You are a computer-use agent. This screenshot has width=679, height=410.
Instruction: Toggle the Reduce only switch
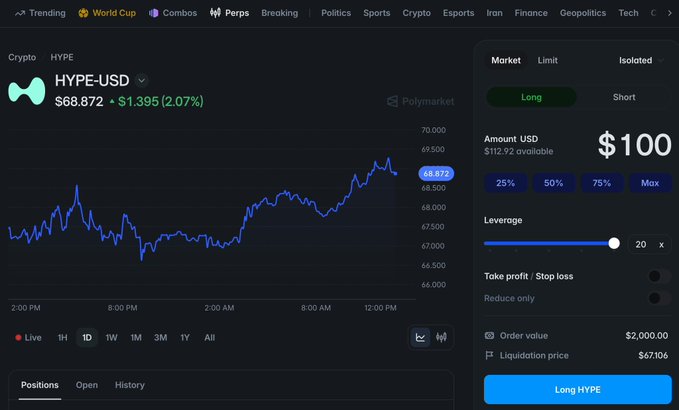[659, 298]
